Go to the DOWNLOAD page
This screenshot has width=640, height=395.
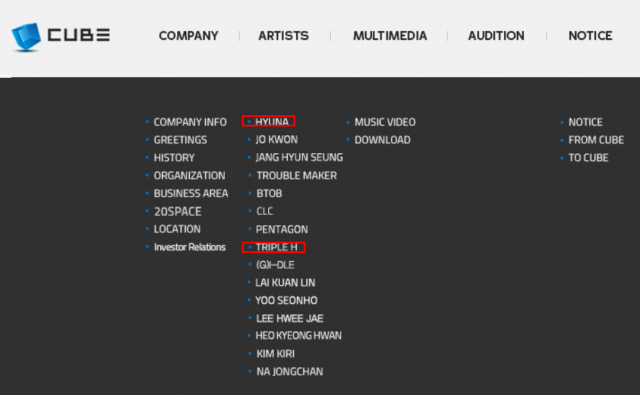(x=382, y=140)
